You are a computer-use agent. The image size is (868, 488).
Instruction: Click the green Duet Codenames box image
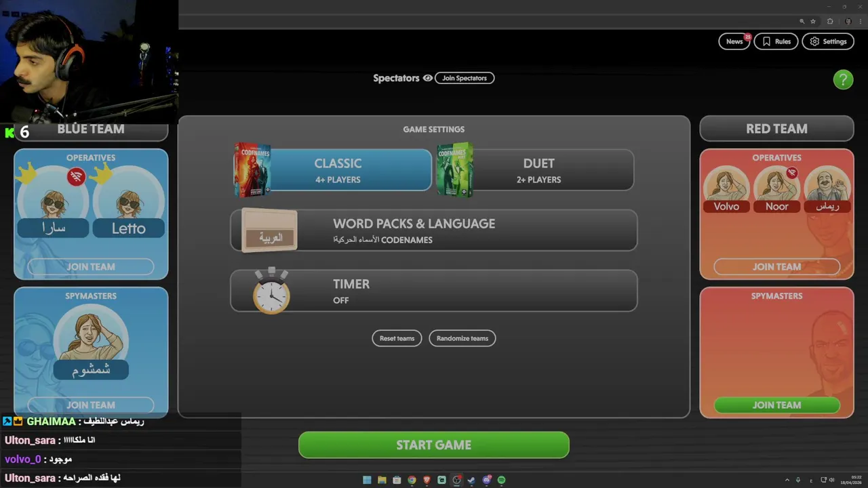pos(454,169)
